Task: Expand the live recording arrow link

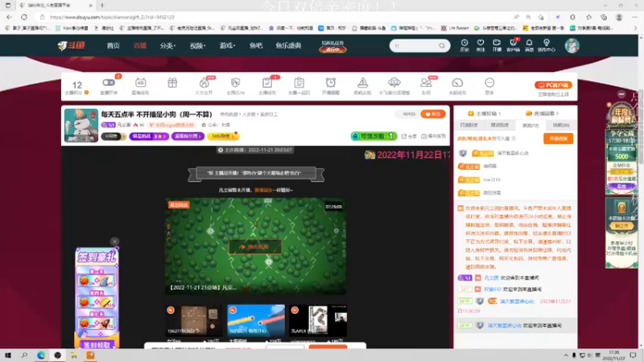Action: pyautogui.click(x=542, y=113)
